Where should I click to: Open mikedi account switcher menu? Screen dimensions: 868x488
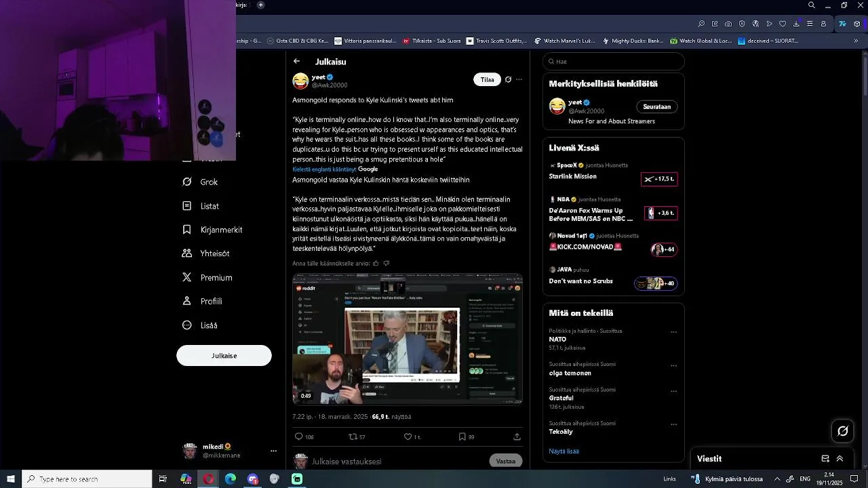pyautogui.click(x=230, y=451)
